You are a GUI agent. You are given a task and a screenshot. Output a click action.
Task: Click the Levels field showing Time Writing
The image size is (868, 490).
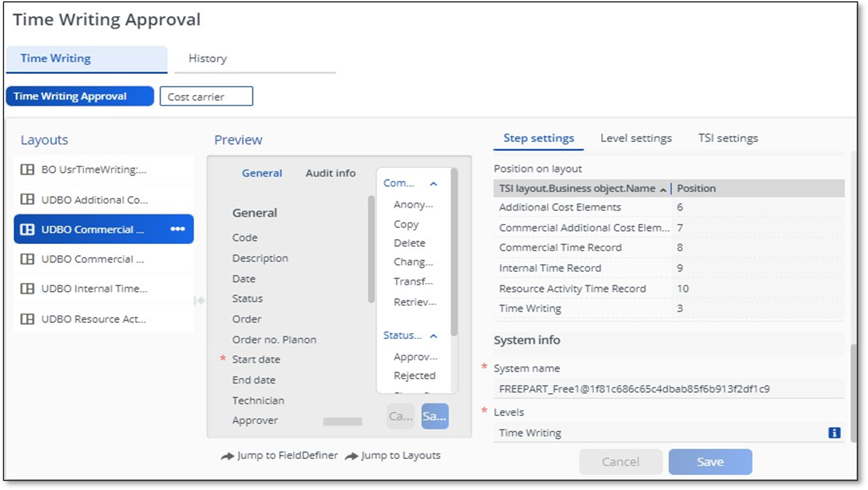click(668, 433)
